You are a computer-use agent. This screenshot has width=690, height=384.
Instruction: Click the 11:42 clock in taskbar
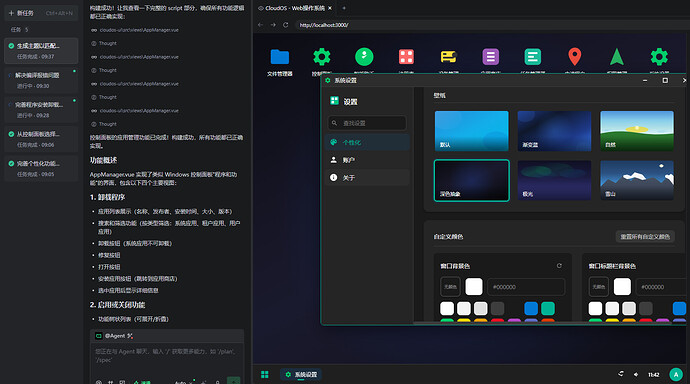click(x=653, y=375)
